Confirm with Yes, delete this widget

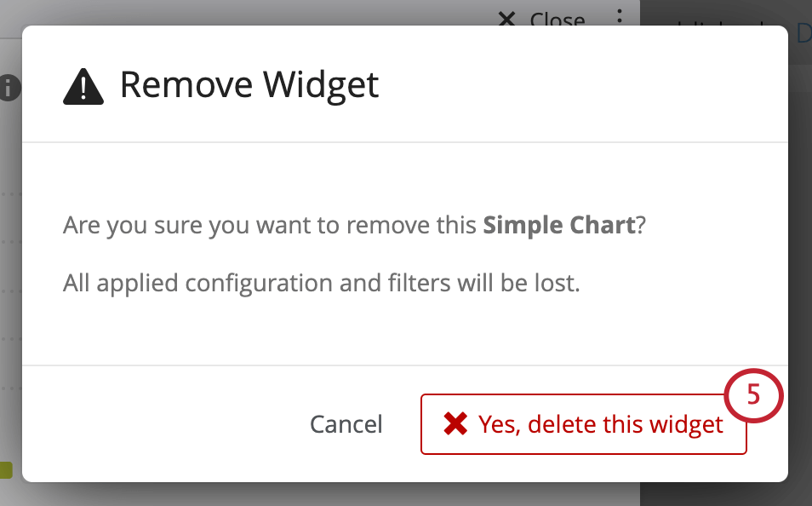point(583,423)
